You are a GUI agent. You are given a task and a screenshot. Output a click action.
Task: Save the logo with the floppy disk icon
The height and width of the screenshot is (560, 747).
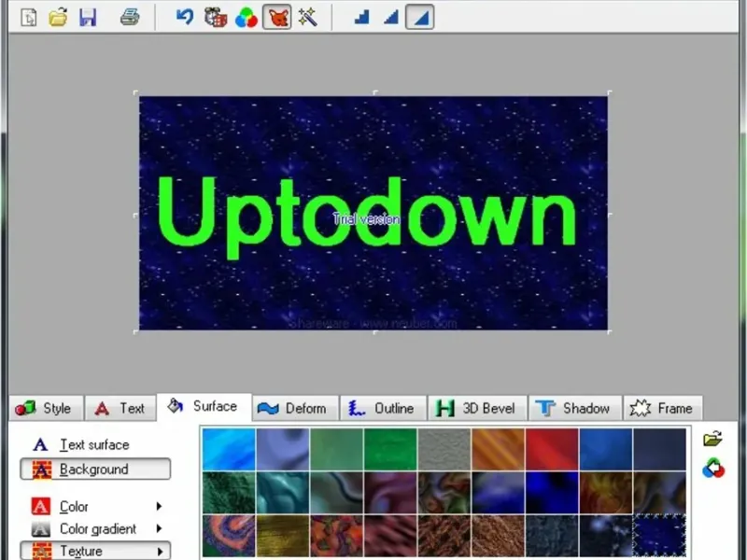click(88, 18)
